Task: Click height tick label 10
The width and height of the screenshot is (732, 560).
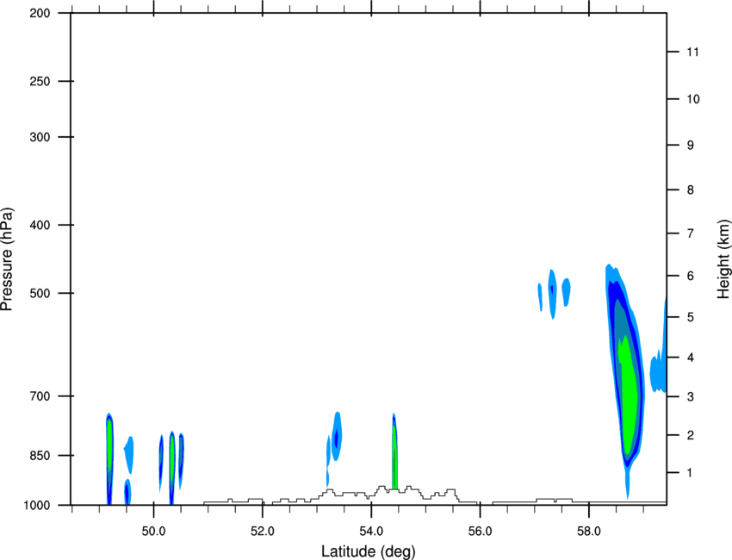Action: 693,99
